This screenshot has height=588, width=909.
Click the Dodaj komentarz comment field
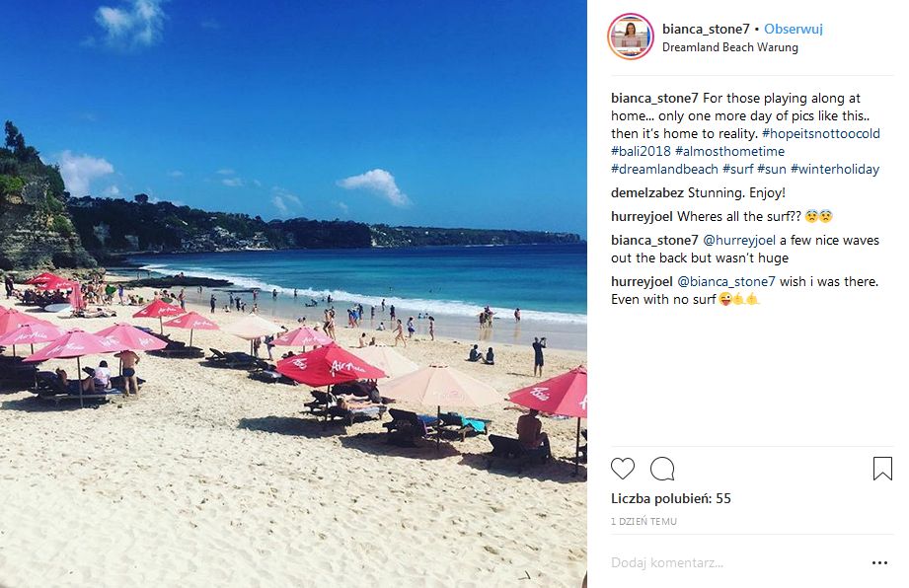[736, 562]
